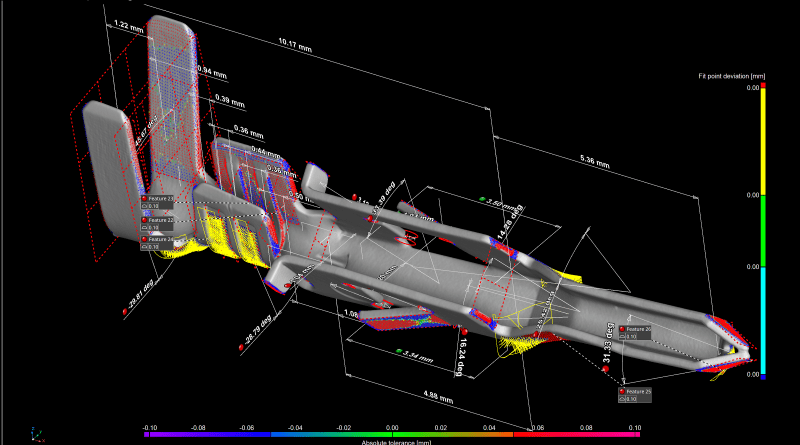
Task: Select the 4.88 mm dimension label
Action: coord(438,397)
